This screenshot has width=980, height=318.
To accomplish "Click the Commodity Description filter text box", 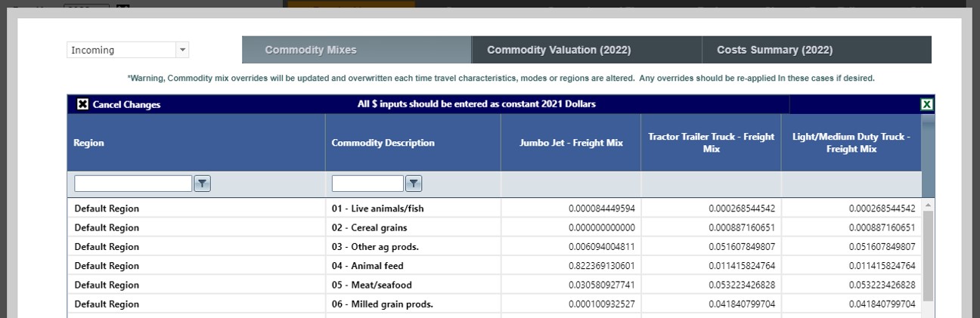I will [367, 184].
